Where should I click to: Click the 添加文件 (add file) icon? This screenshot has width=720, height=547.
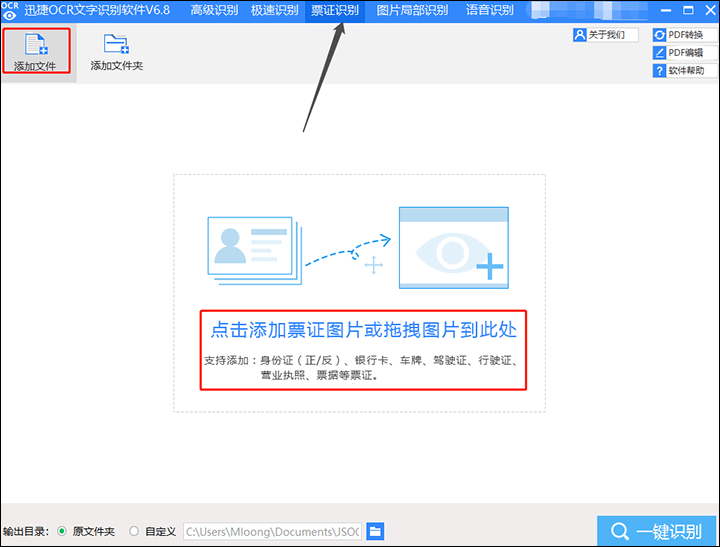point(36,46)
